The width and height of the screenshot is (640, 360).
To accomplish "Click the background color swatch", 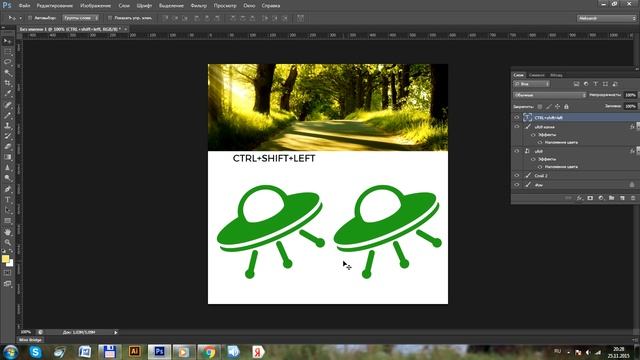I will [10, 264].
